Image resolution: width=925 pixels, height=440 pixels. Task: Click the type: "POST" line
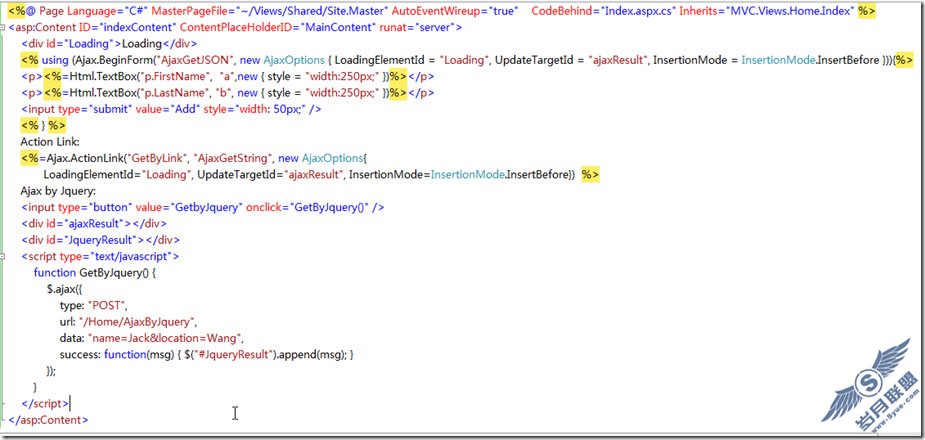93,306
